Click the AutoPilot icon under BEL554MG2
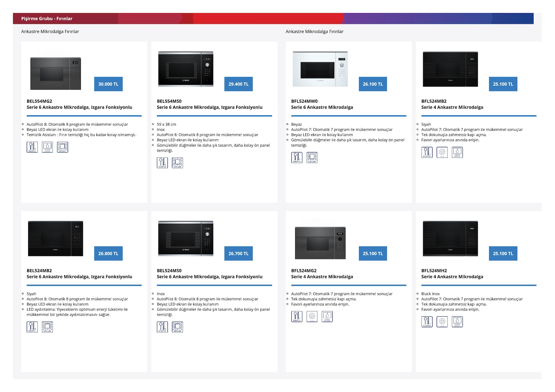The image size is (555, 392). [x=32, y=147]
